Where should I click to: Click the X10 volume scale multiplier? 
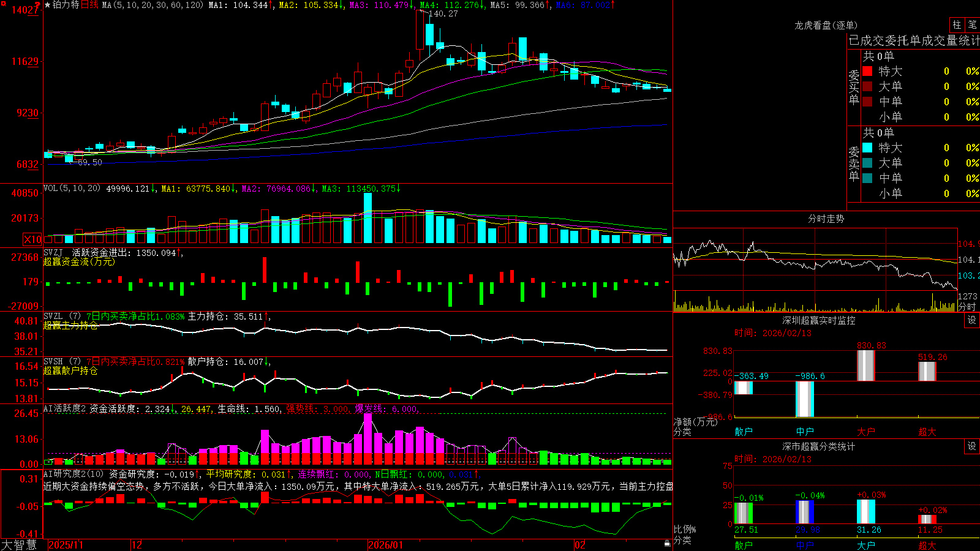coord(32,239)
